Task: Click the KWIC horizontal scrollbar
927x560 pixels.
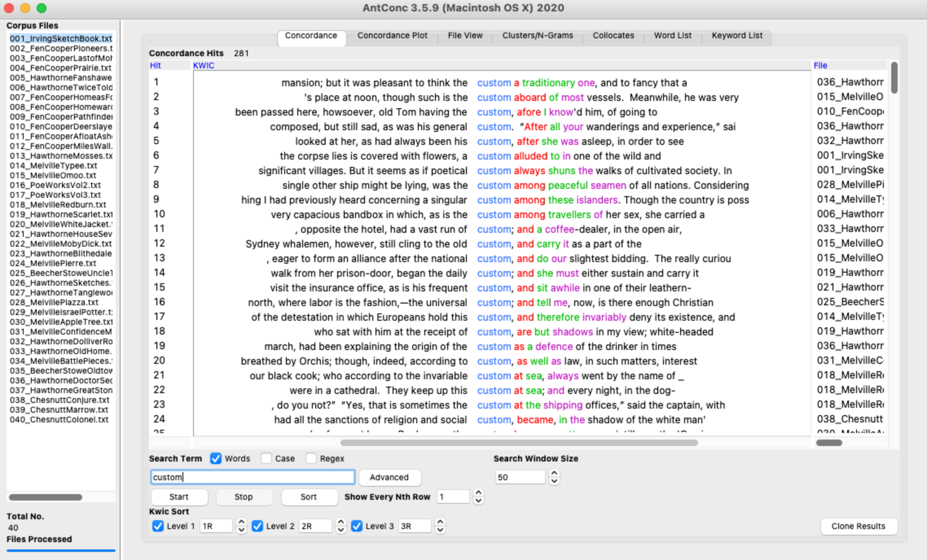Action: pos(518,443)
